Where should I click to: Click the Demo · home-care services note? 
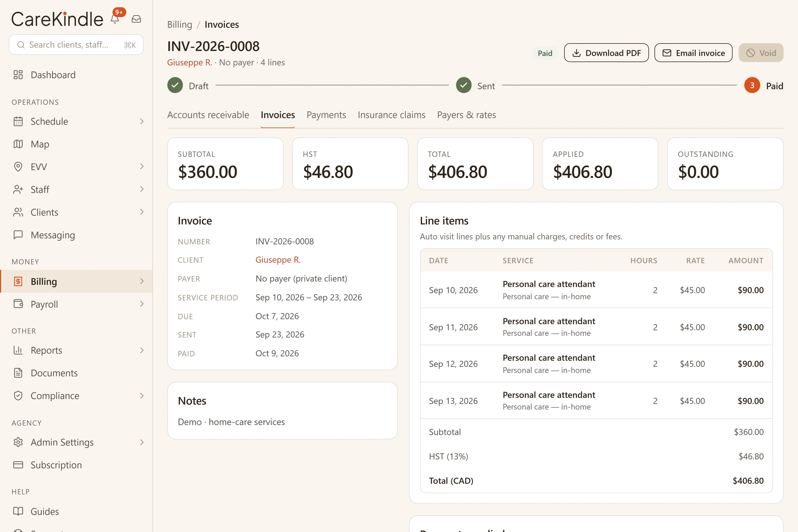click(231, 422)
